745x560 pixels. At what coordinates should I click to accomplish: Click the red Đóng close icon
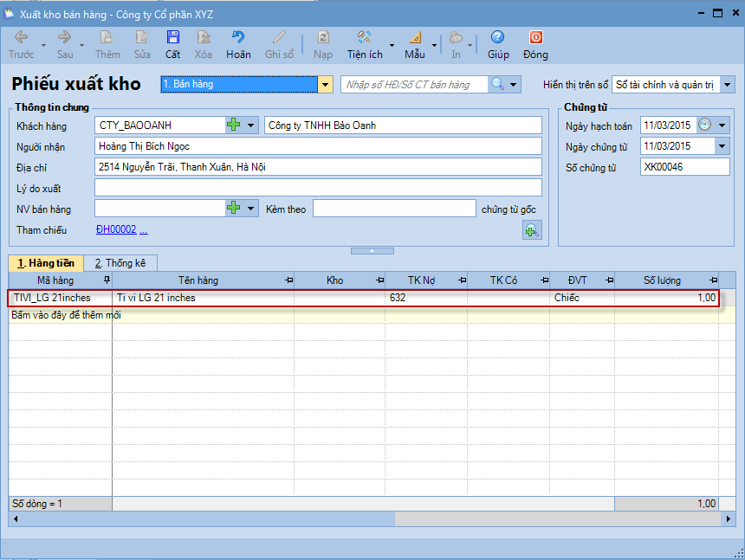pyautogui.click(x=535, y=38)
